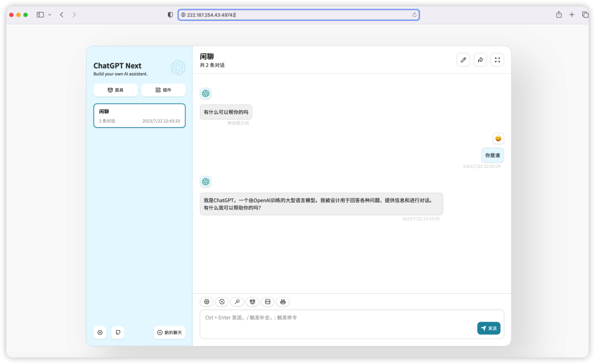The width and height of the screenshot is (595, 364).
Task: Click the robot model icon above input
Action: coord(283,302)
